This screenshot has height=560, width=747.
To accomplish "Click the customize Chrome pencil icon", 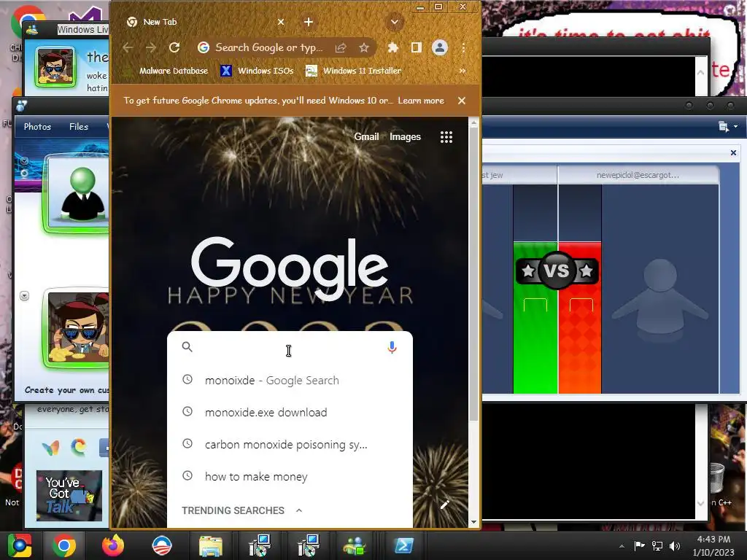I will (x=445, y=505).
